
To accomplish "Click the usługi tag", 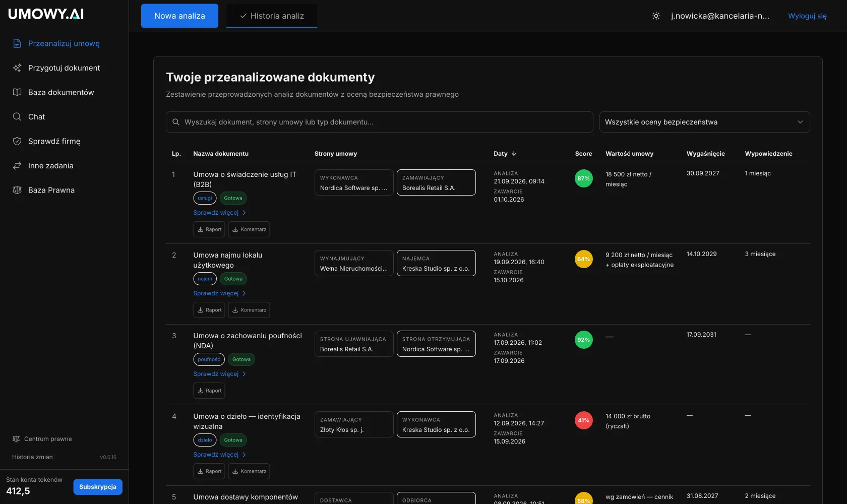I will 205,198.
